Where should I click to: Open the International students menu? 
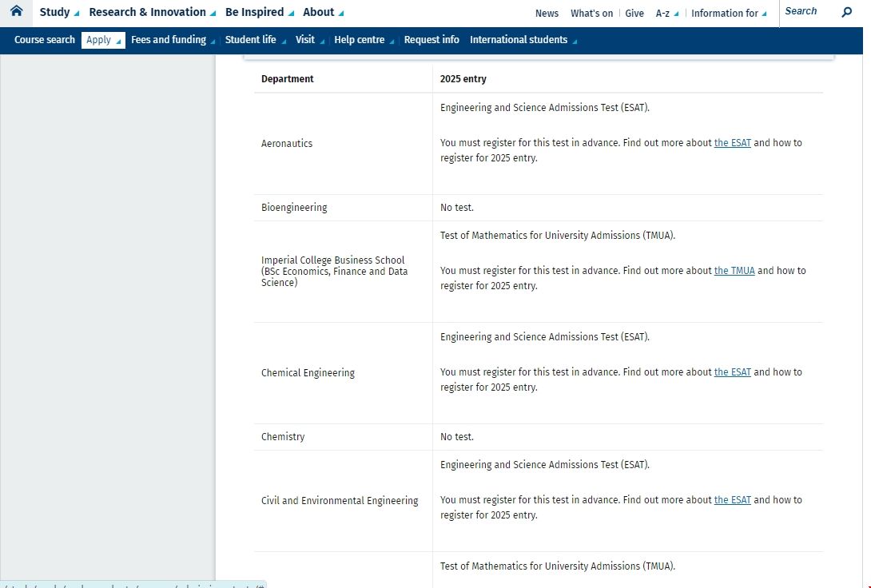click(523, 40)
